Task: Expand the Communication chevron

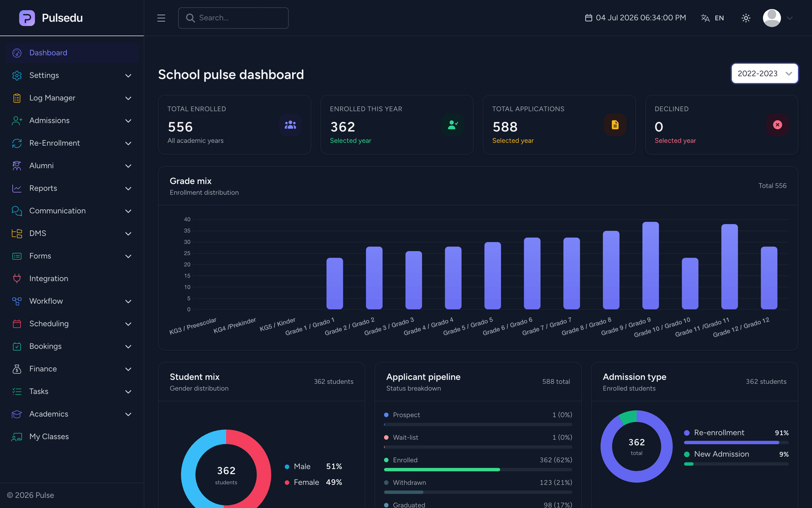Action: (128, 211)
